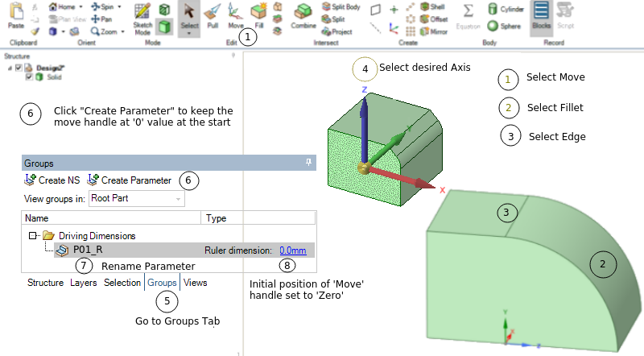Image resolution: width=644 pixels, height=356 pixels.
Task: Click the Fill tool icon
Action: point(258,15)
